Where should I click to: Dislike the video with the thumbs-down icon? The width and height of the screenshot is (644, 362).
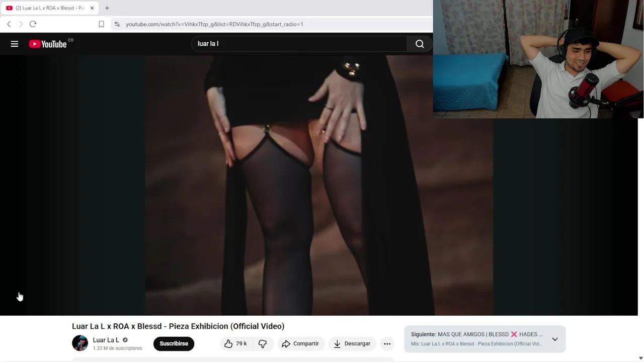pyautogui.click(x=263, y=343)
